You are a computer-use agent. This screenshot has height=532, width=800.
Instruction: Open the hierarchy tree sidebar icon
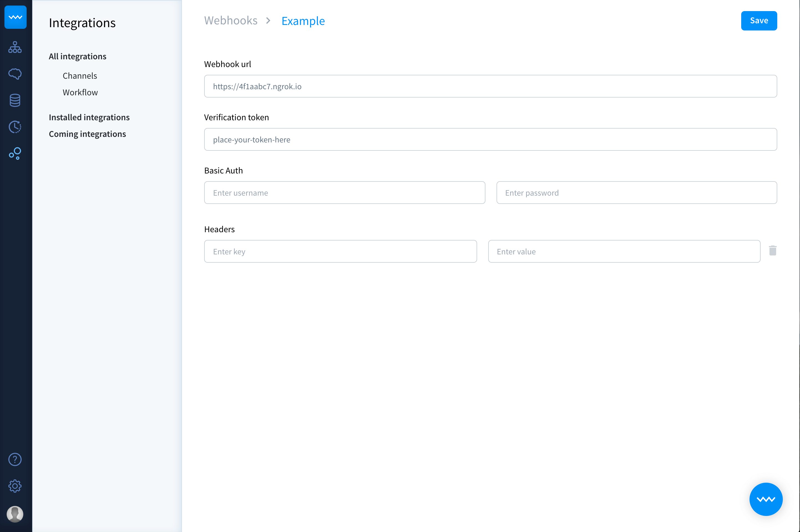tap(15, 47)
